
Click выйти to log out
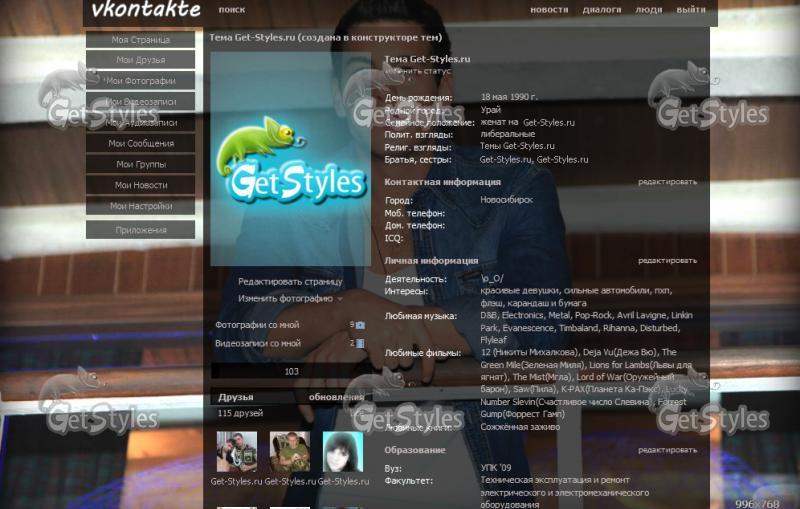(x=690, y=10)
